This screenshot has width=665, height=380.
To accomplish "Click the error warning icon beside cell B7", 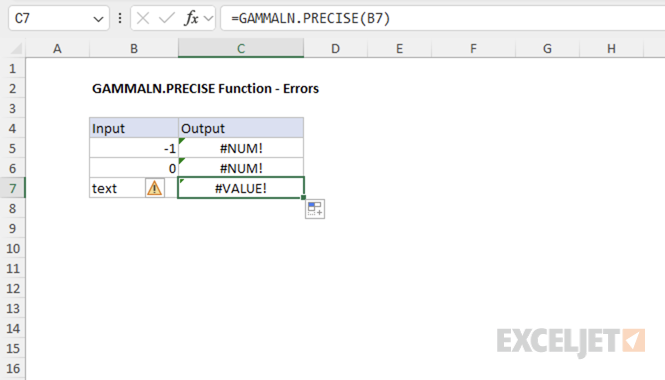I will [154, 188].
